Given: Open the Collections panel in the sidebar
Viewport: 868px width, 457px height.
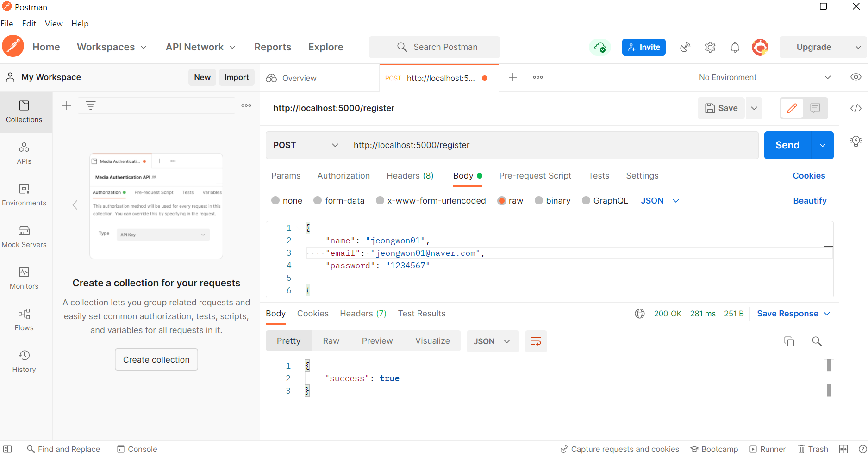Looking at the screenshot, I should click(25, 112).
